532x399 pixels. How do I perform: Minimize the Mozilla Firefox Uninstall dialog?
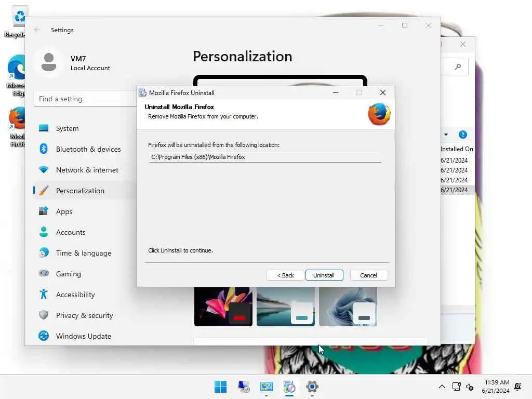click(x=336, y=92)
